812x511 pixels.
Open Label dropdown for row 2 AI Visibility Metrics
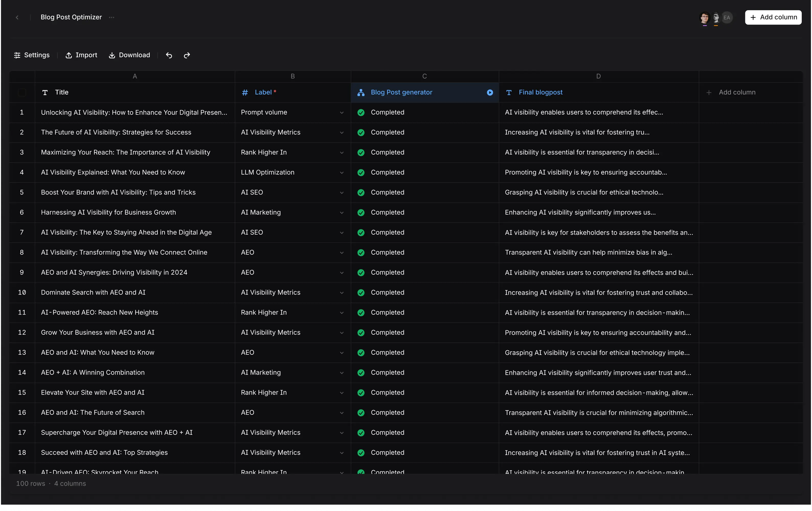pos(342,133)
